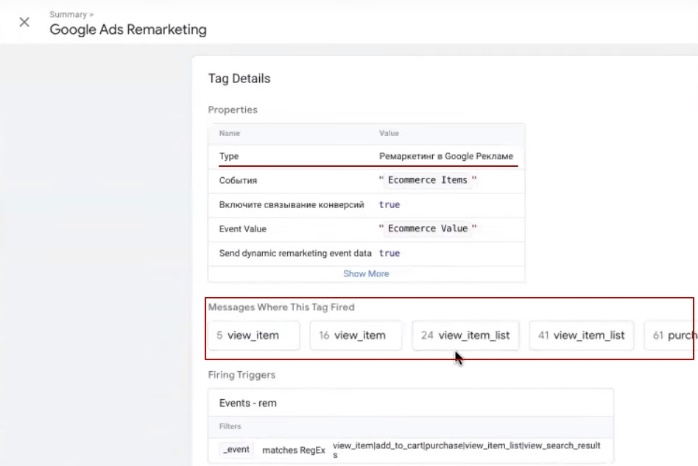Click the Google Ads Remarketing title

click(x=128, y=30)
